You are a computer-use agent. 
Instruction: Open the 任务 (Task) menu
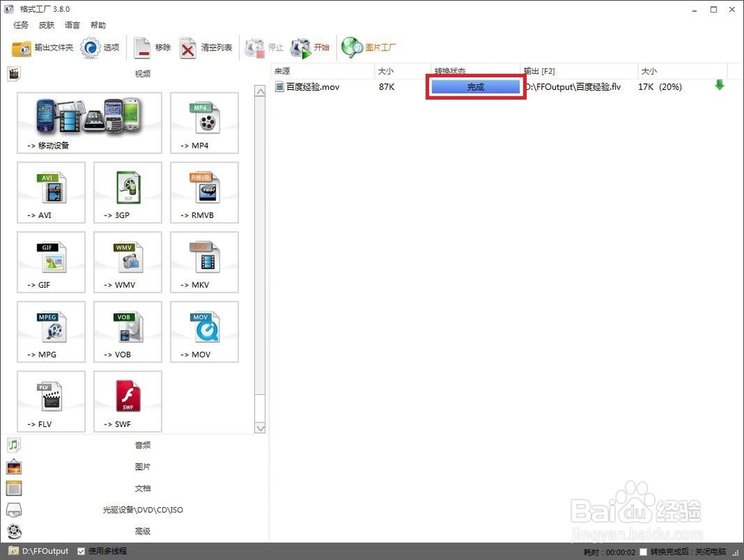pos(21,25)
